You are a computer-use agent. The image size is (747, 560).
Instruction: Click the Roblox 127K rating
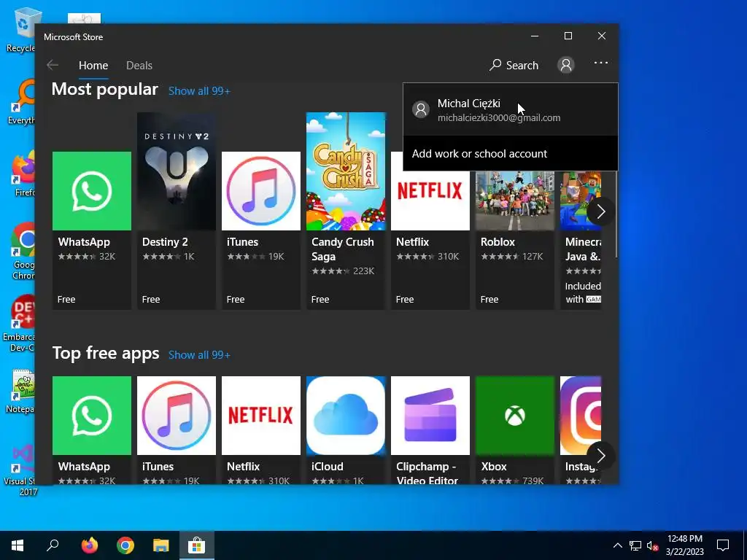[x=512, y=256]
